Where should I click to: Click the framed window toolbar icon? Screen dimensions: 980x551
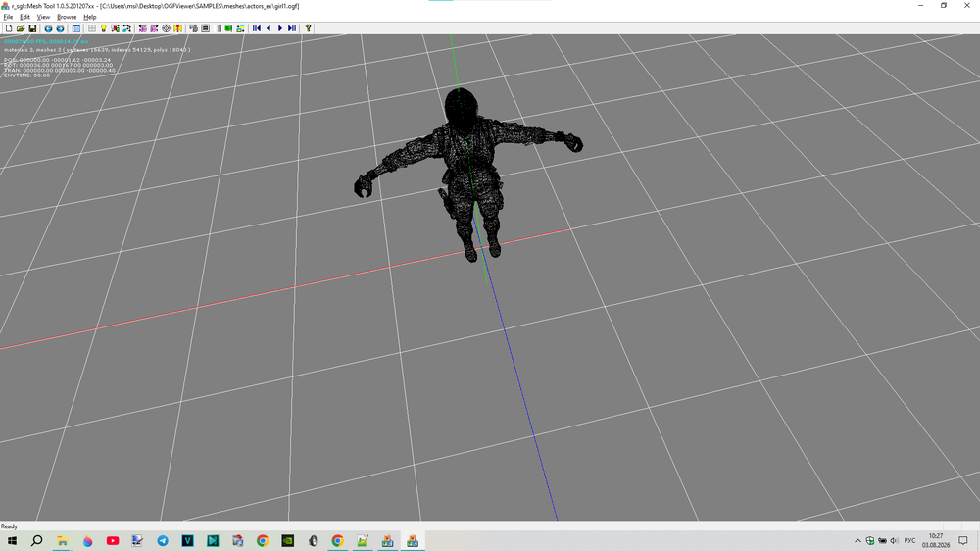(205, 28)
